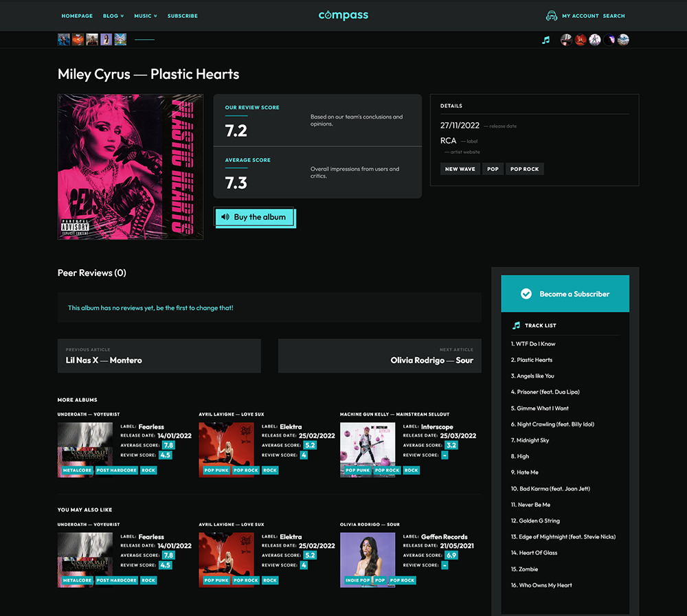
Task: Select the NEW WAVE genre tag
Action: point(460,169)
